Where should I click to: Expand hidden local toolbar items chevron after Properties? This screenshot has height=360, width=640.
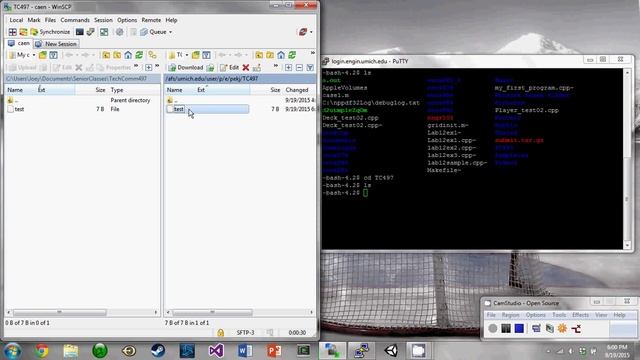tap(136, 66)
